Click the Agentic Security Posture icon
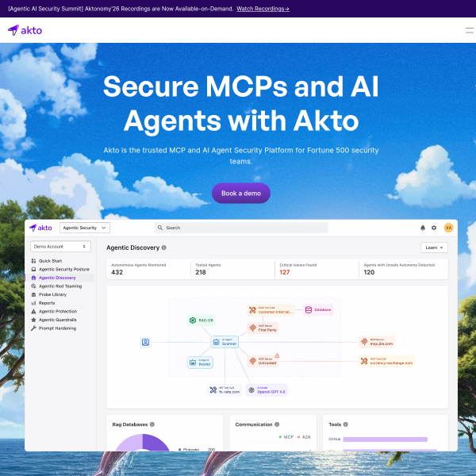This screenshot has height=476, width=476. coord(33,269)
